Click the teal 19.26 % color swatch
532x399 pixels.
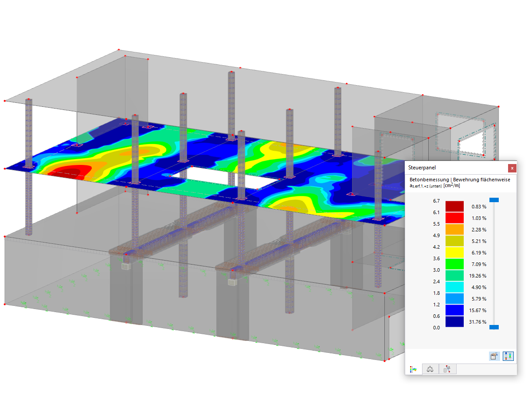point(454,275)
